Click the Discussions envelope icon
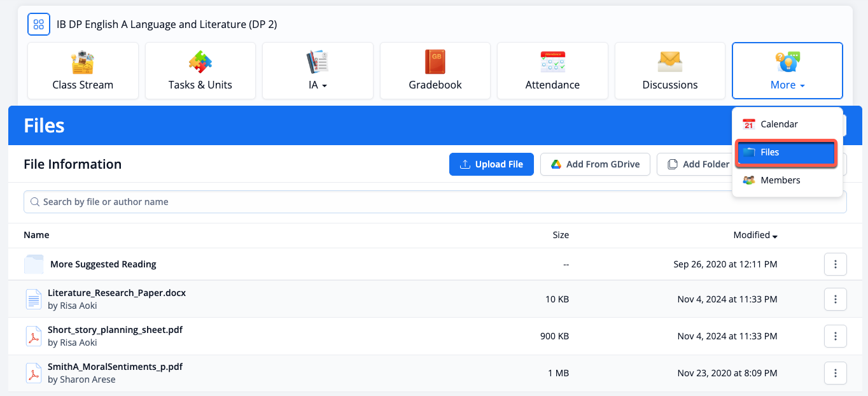This screenshot has height=396, width=868. pos(669,62)
